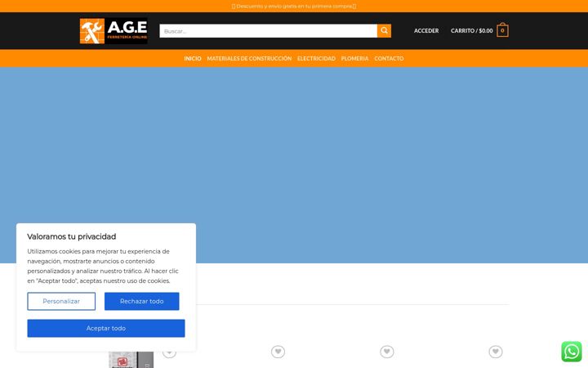Open the CARRITO / $0.00 link
The height and width of the screenshot is (368, 588).
(472, 31)
